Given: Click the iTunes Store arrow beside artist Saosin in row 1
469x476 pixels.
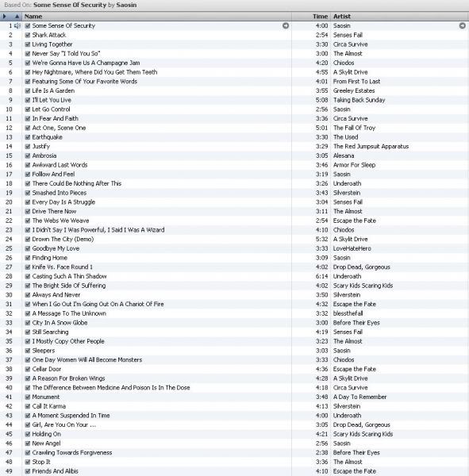Looking at the screenshot, I should tap(462, 25).
